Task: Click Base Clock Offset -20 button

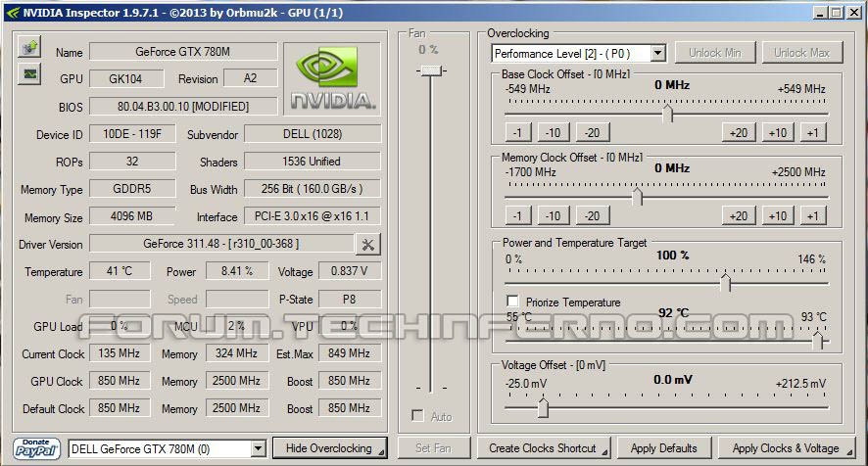Action: [x=593, y=133]
